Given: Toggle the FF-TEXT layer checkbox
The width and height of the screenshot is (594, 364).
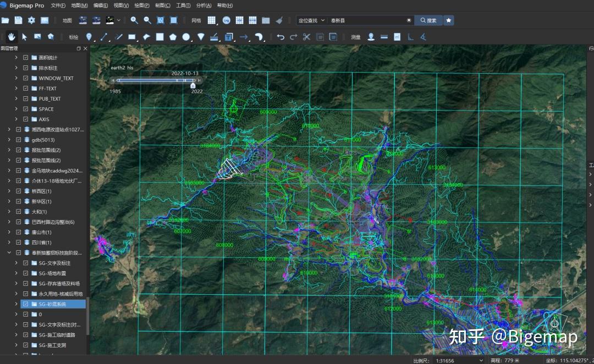Looking at the screenshot, I should point(26,89).
